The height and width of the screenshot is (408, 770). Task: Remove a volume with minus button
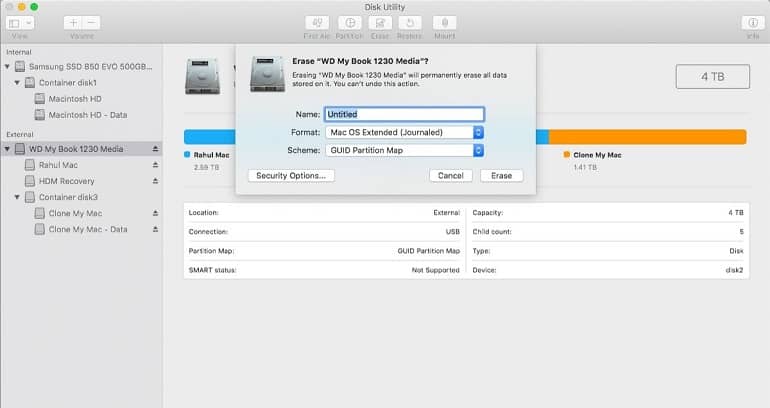pos(91,23)
